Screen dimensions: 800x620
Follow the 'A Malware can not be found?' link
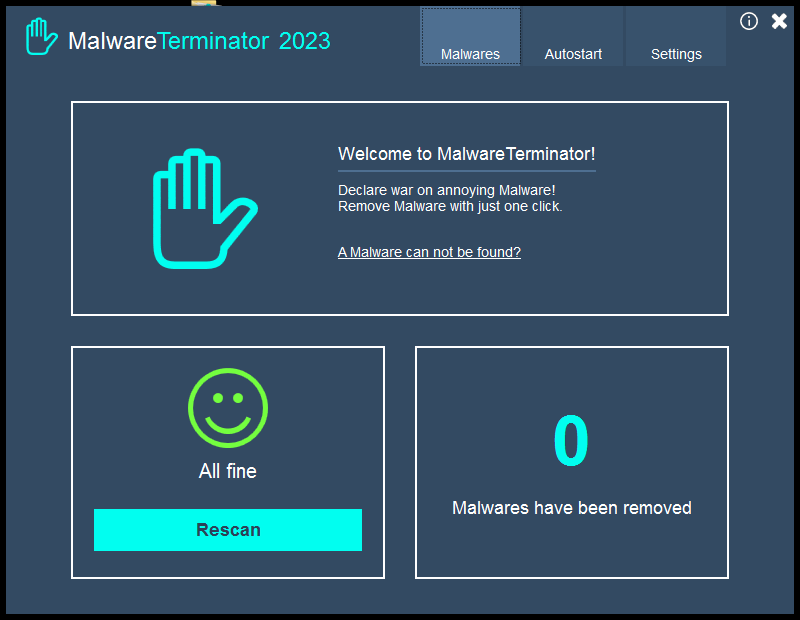tap(429, 252)
